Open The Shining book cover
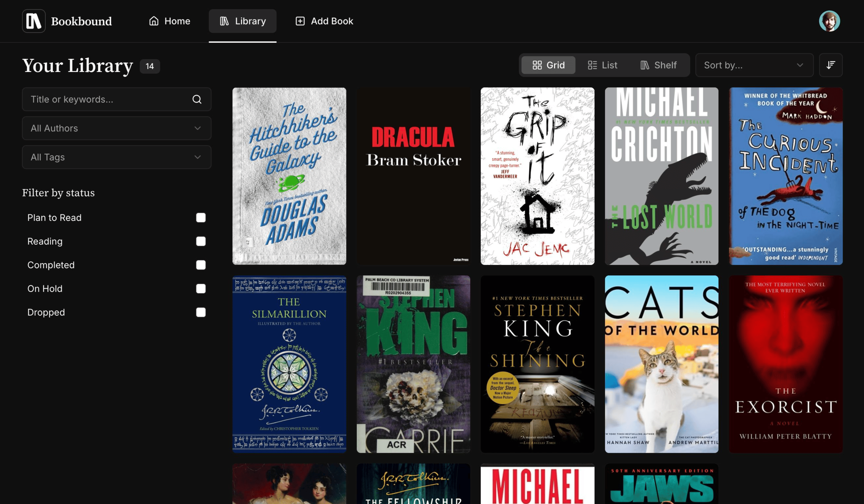The width and height of the screenshot is (864, 504). point(537,364)
